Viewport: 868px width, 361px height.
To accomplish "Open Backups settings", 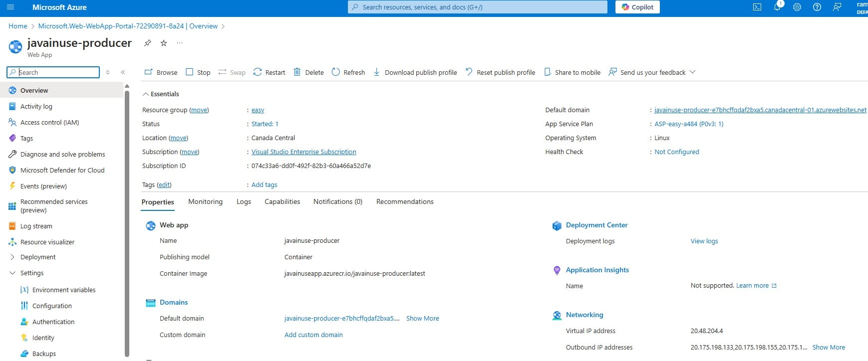I will tap(44, 354).
